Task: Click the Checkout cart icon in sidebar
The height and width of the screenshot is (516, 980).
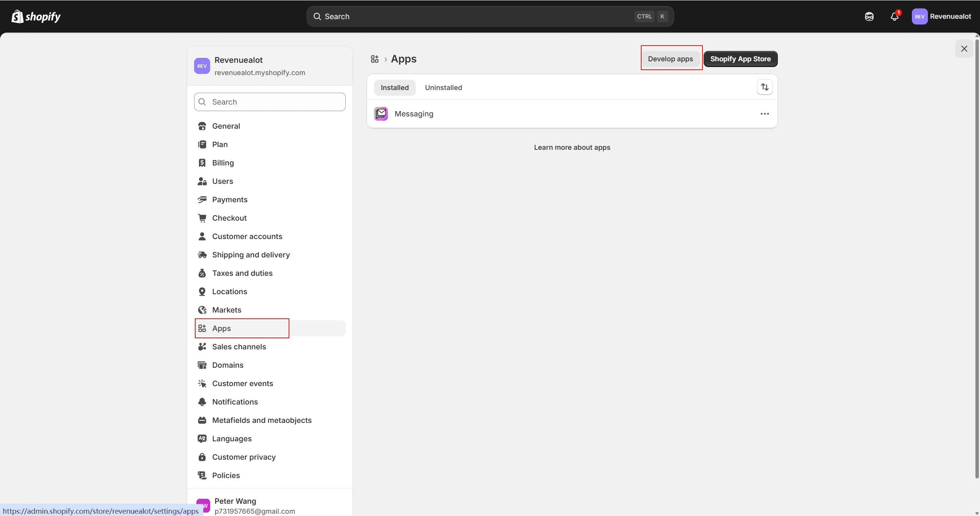Action: pyautogui.click(x=202, y=218)
